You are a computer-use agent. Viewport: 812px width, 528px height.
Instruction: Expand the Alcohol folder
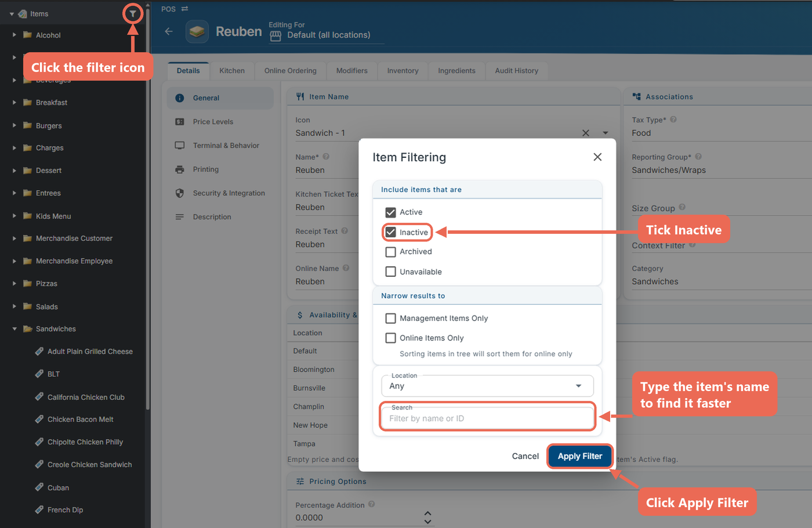pyautogui.click(x=14, y=35)
